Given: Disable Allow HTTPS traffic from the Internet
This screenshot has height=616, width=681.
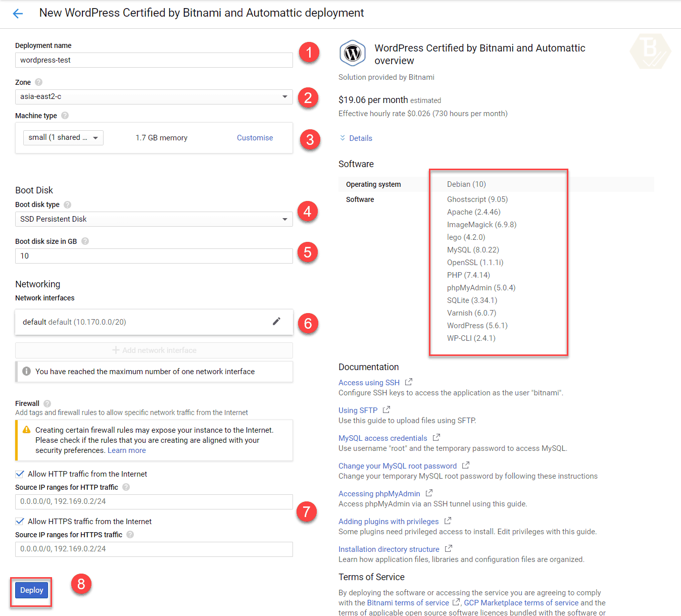Looking at the screenshot, I should (19, 521).
